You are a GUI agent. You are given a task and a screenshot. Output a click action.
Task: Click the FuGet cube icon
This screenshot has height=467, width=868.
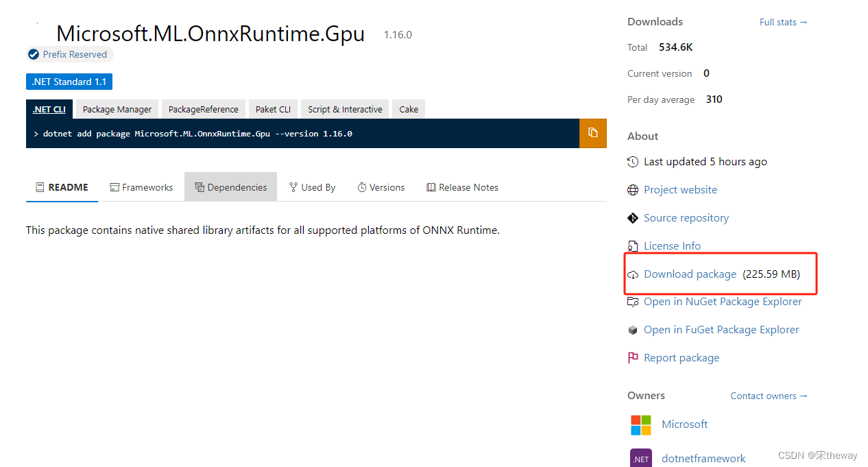click(x=633, y=330)
